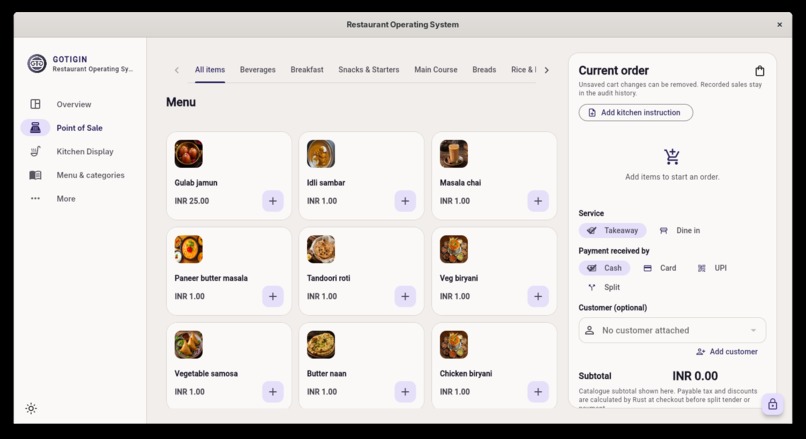Open the Breads tab
Viewport: 806px width, 439px height.
(x=484, y=69)
